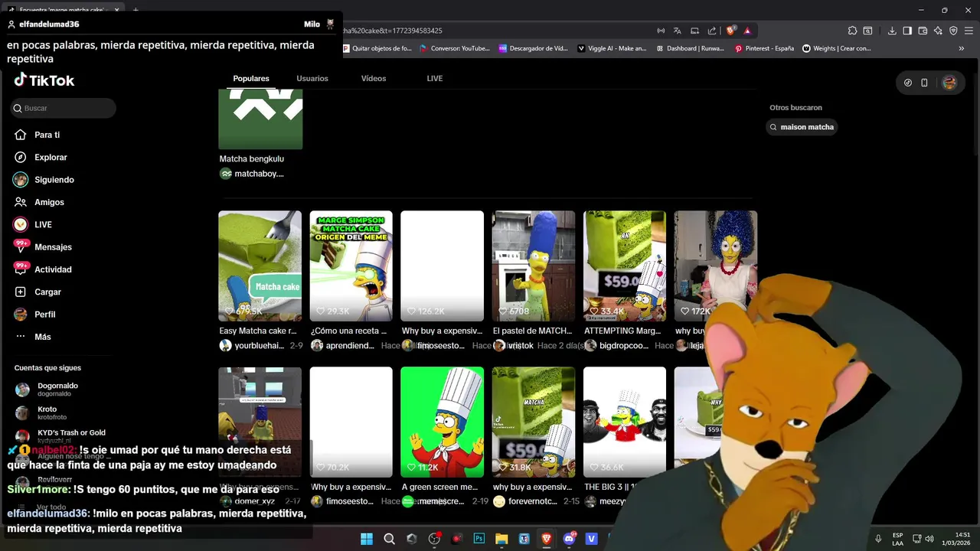Switch to the LIVE search tab
980x551 pixels.
click(x=435, y=78)
